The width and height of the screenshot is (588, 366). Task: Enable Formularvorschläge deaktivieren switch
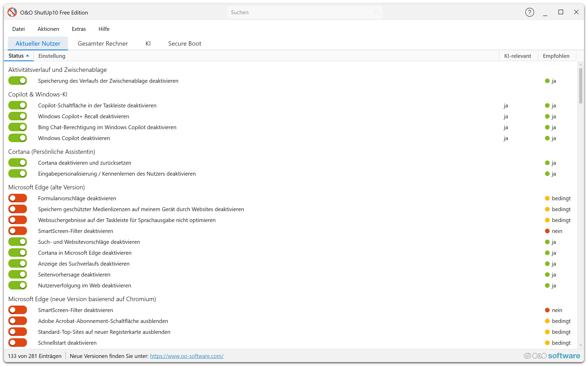tap(18, 198)
